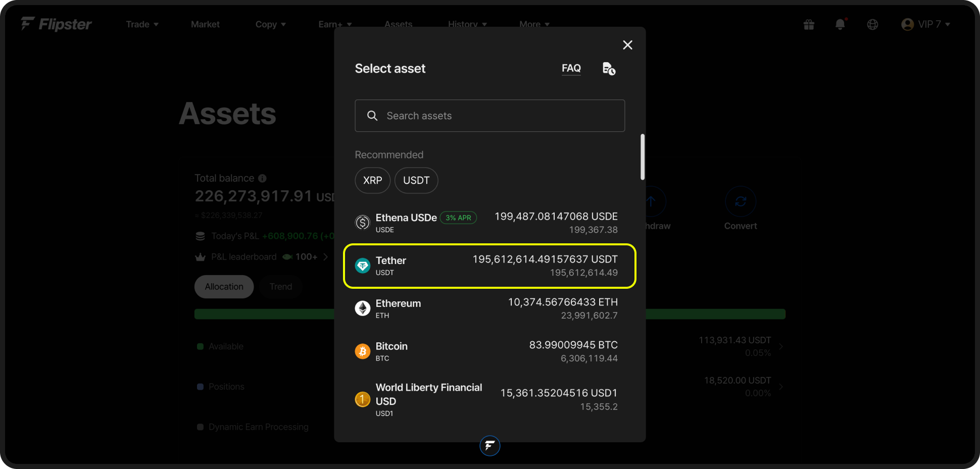Open the P&L leaderboard link
Screen dimensions: 980x469
(x=261, y=257)
